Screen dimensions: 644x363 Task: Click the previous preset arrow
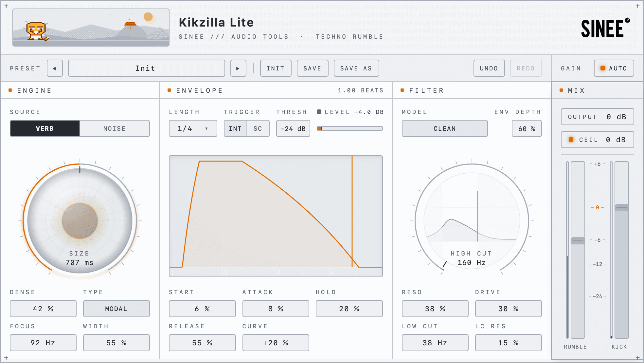55,68
